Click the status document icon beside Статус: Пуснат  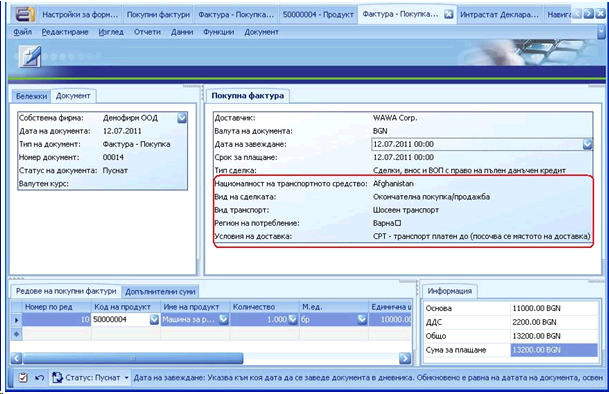tap(57, 377)
